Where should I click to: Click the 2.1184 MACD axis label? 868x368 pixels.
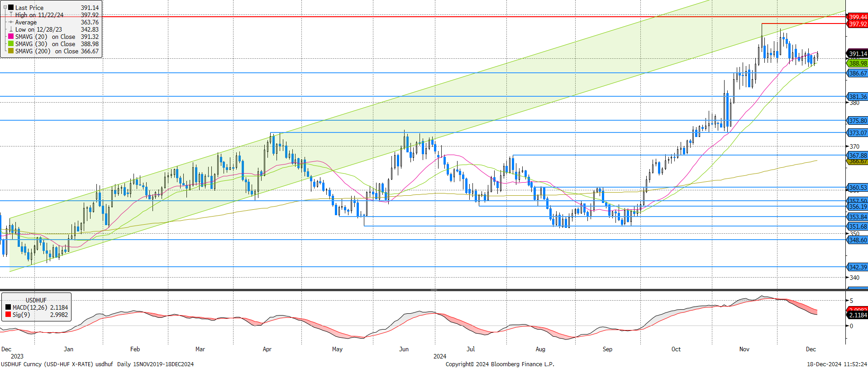858,315
